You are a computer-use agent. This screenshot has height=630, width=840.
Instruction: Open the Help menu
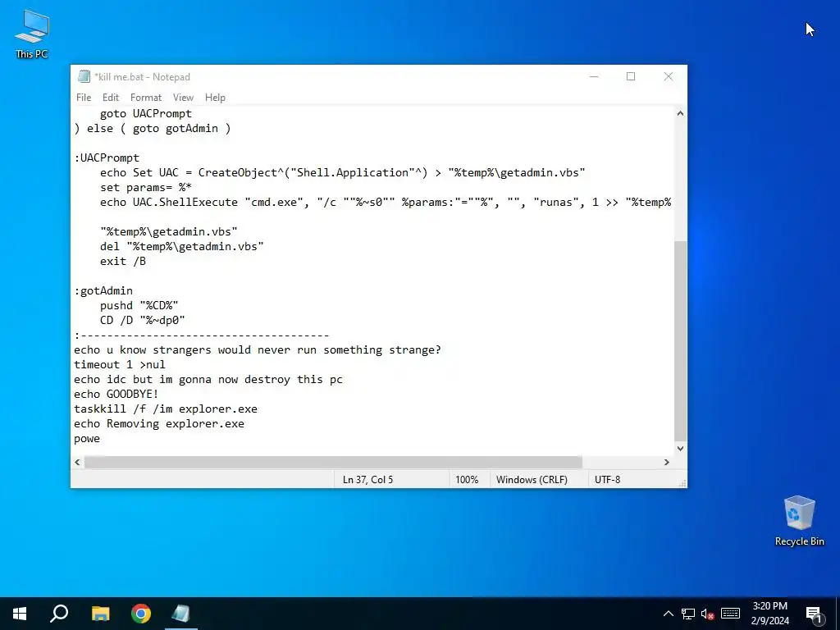(x=215, y=98)
